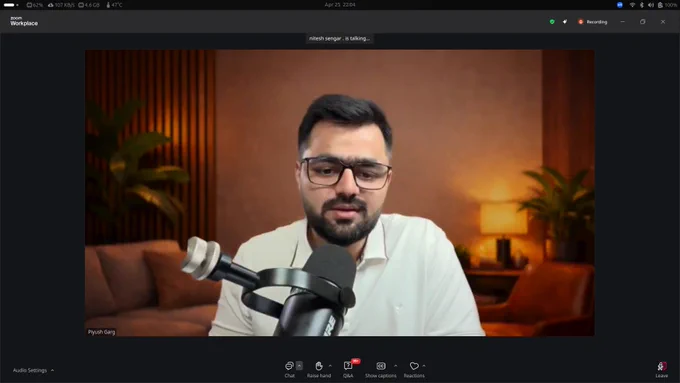The height and width of the screenshot is (383, 680).
Task: Show captions in the meeting
Action: 381,369
